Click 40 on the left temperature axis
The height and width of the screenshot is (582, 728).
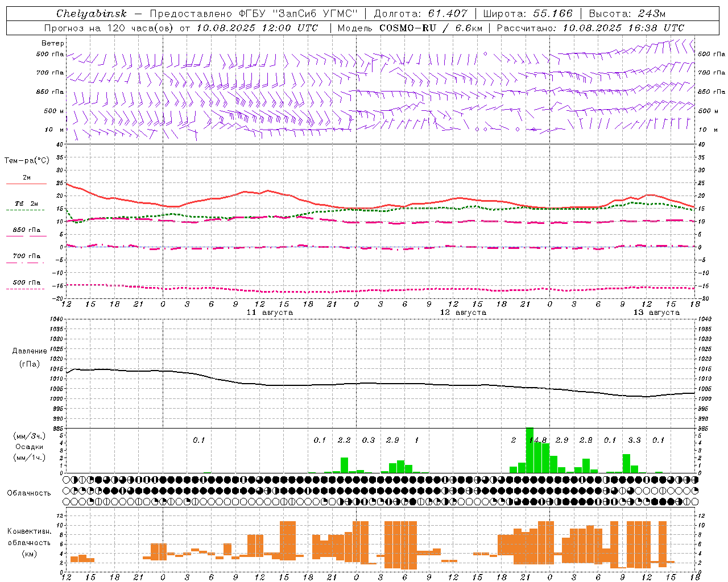59,145
